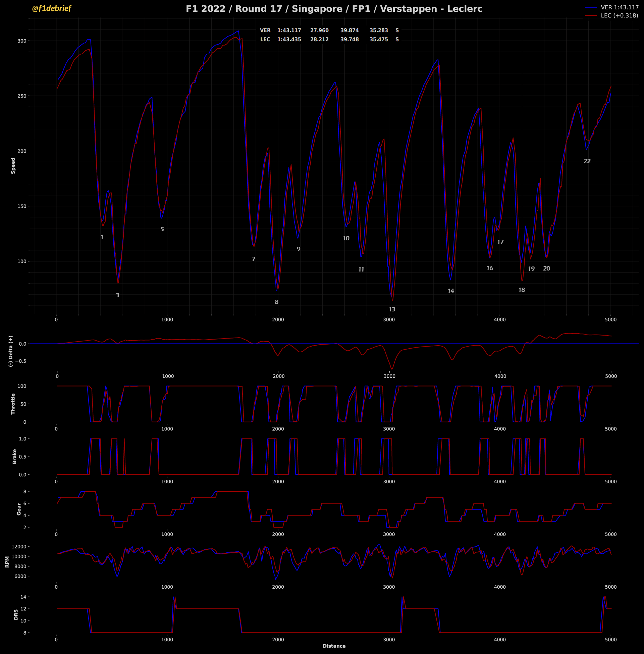Click turn 18 corner marker label
Image resolution: width=644 pixels, height=654 pixels.
pyautogui.click(x=522, y=290)
